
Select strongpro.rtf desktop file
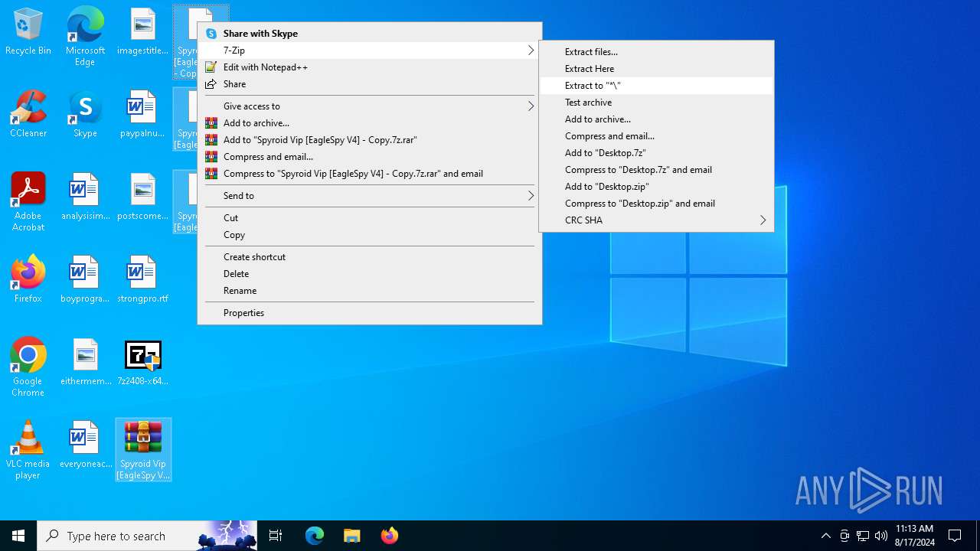point(142,280)
